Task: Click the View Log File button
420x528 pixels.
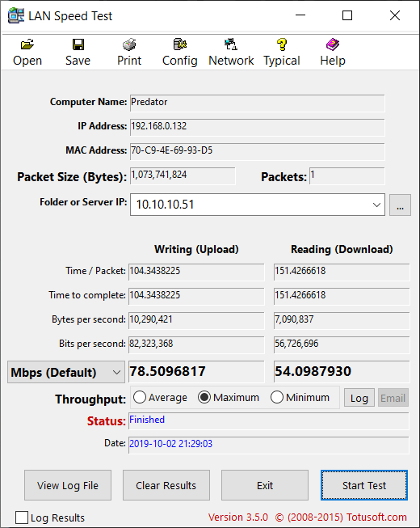Action: coord(68,485)
